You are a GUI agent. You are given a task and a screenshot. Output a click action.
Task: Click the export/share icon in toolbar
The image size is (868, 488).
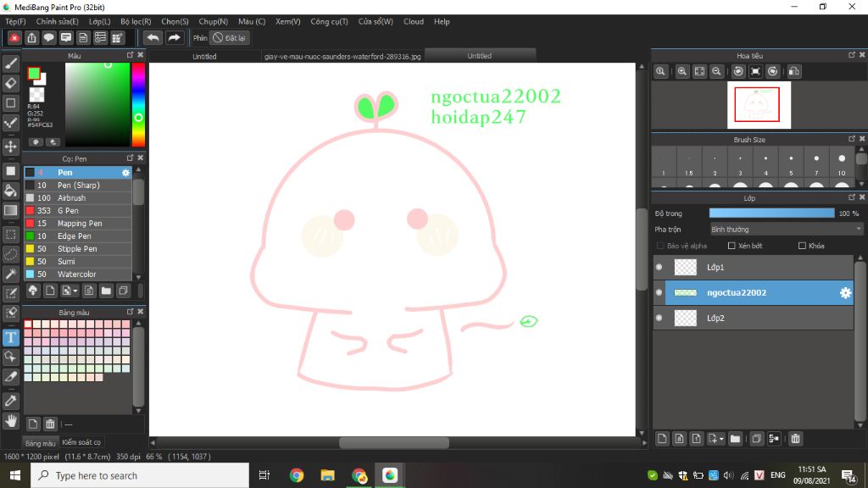point(31,37)
